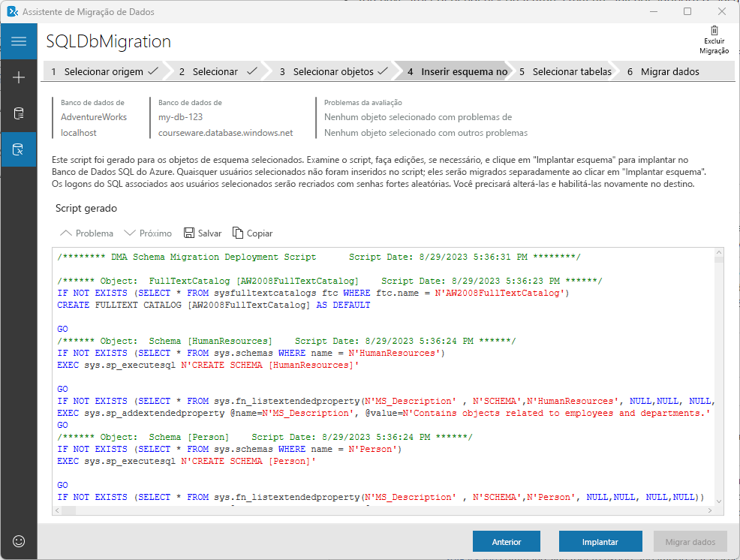Send feedback using the smiley icon
The height and width of the screenshot is (560, 740).
pos(18,541)
